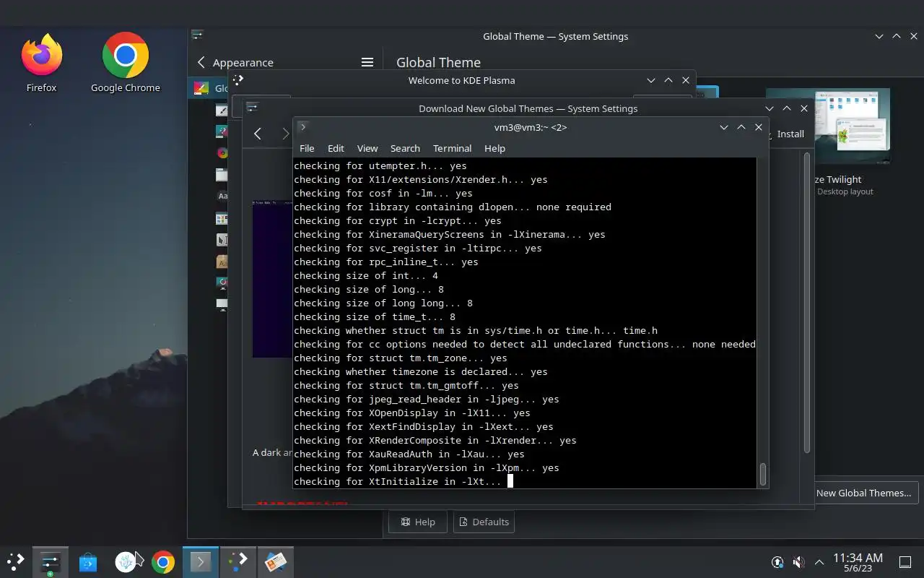
Task: Open the Search menu in Konsole
Action: pyautogui.click(x=405, y=148)
